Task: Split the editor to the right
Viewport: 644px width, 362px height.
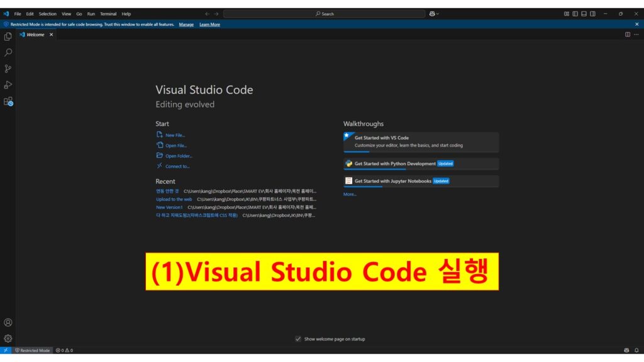Action: point(628,35)
